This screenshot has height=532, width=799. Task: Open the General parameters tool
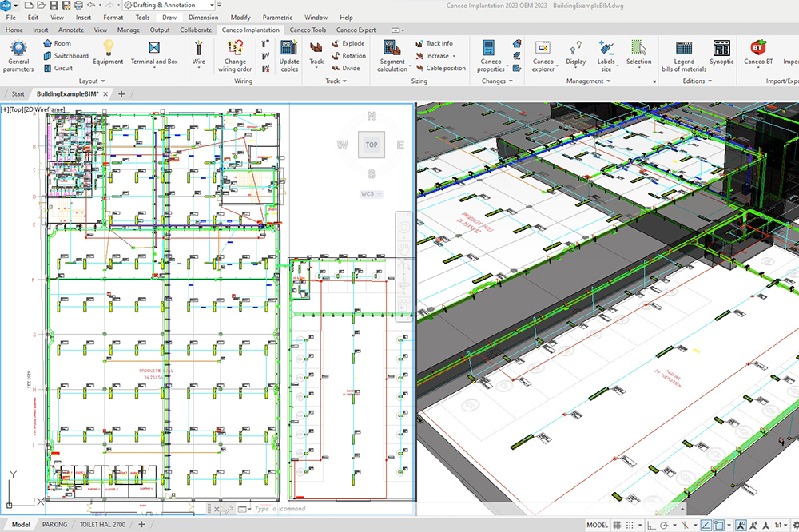point(18,56)
